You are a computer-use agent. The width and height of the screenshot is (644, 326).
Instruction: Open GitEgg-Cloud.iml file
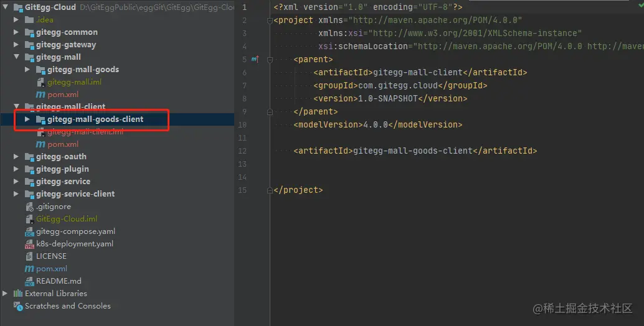[x=67, y=218]
